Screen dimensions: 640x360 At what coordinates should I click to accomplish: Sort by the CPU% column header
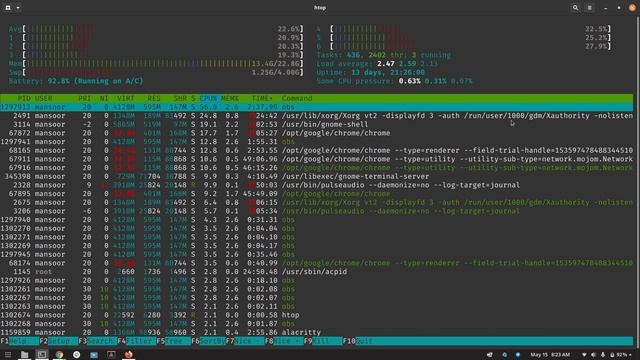pyautogui.click(x=208, y=98)
